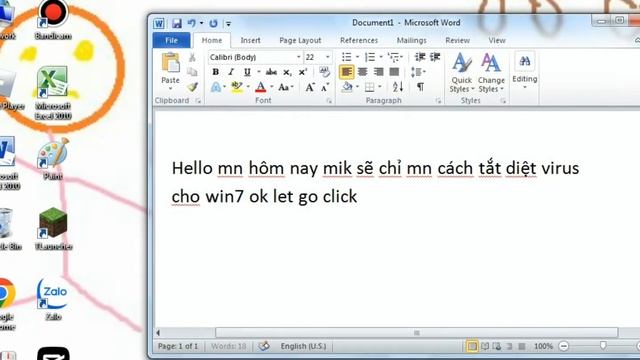Click the Decrease Indent icon
This screenshot has width=640, height=360.
[x=420, y=57]
